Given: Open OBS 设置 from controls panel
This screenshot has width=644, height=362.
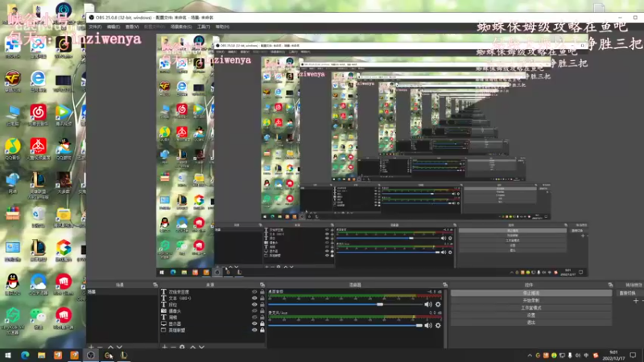Looking at the screenshot, I should 531,315.
